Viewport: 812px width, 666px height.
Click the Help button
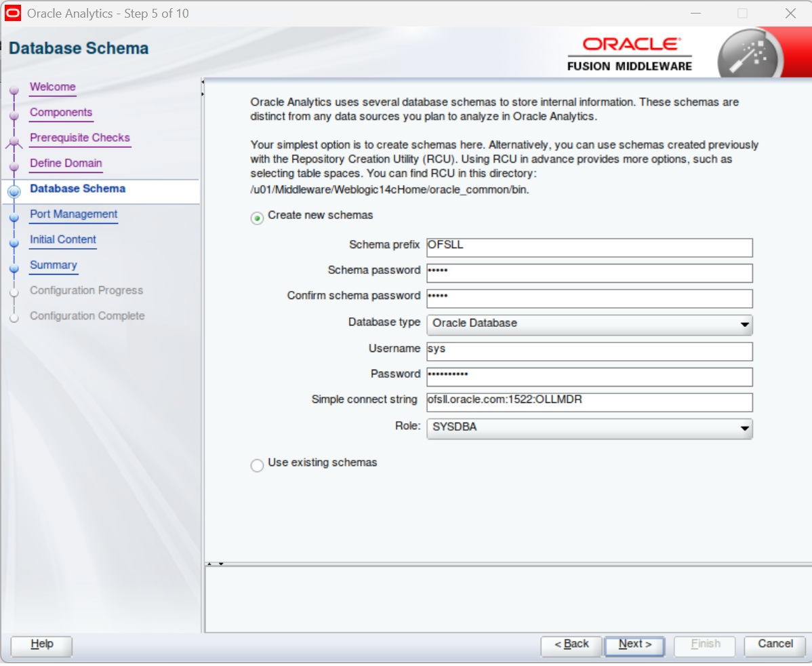pos(41,646)
